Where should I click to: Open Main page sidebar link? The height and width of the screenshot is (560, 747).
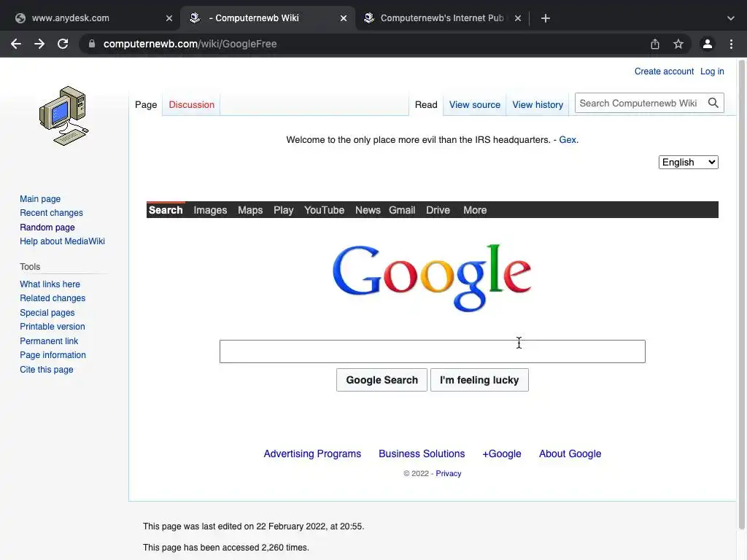point(40,199)
